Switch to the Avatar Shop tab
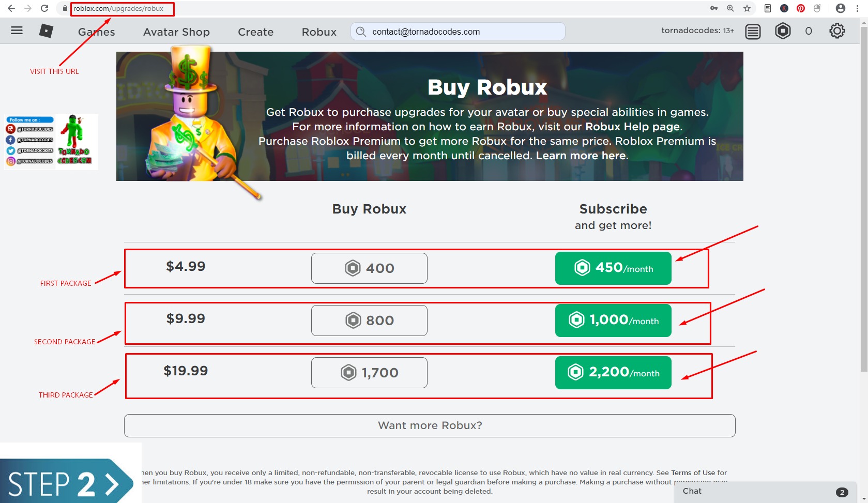868x503 pixels. point(176,32)
